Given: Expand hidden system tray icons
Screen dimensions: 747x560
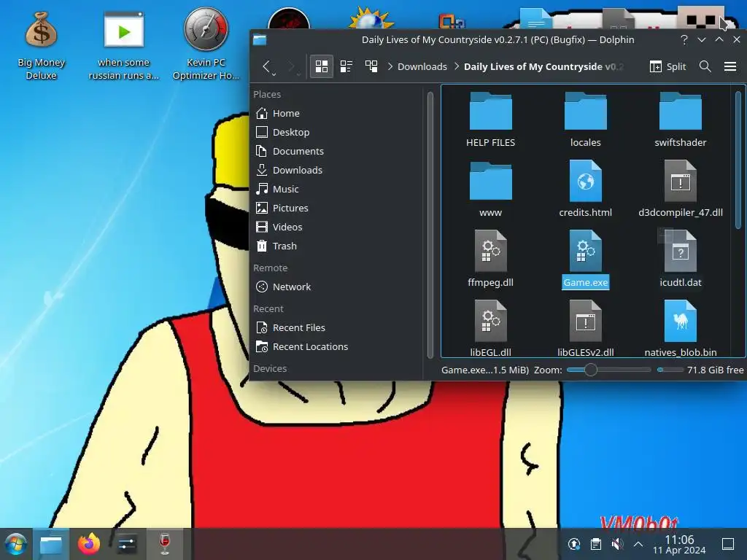Looking at the screenshot, I should pyautogui.click(x=638, y=544).
